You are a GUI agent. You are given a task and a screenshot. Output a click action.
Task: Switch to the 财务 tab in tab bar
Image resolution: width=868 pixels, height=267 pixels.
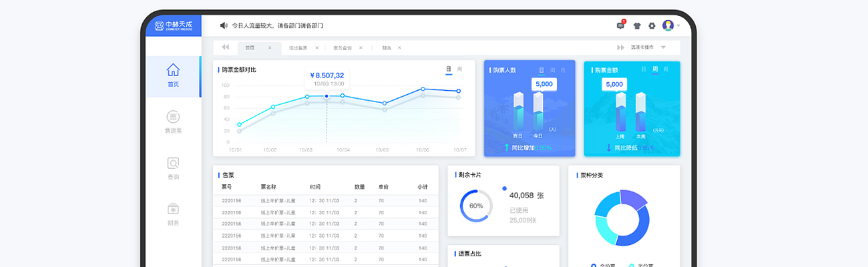coord(387,47)
